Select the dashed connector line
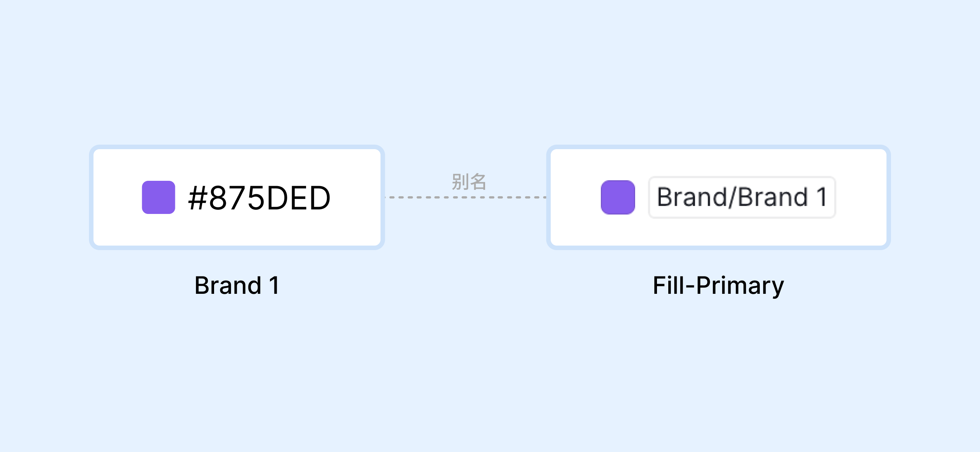This screenshot has width=980, height=452. [x=465, y=197]
